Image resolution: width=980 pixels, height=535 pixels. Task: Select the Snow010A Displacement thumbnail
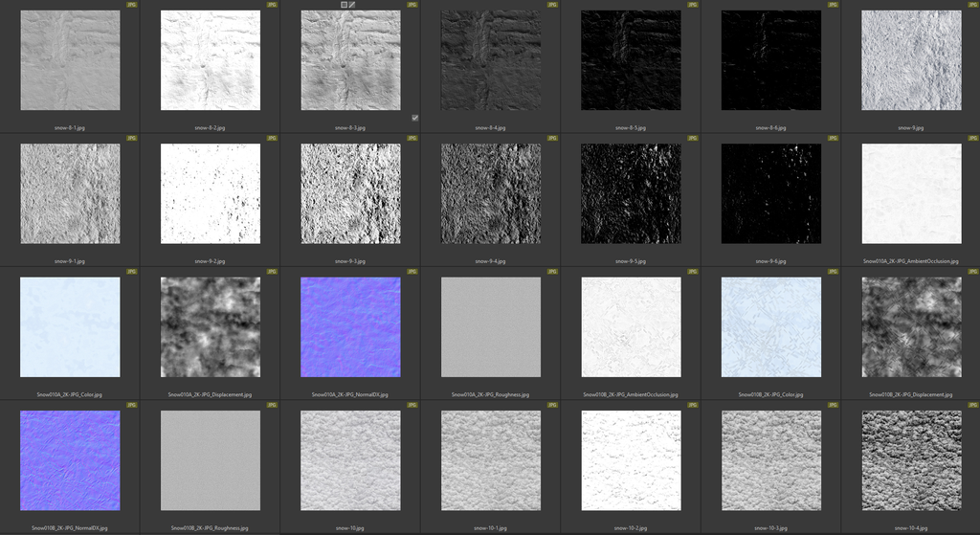coord(211,327)
